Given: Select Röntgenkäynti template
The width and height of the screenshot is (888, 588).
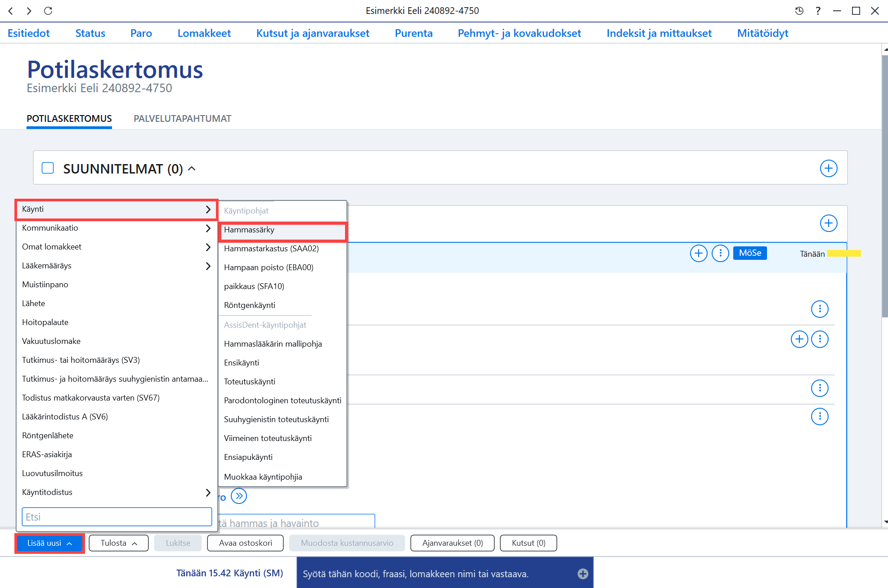Looking at the screenshot, I should pos(283,305).
